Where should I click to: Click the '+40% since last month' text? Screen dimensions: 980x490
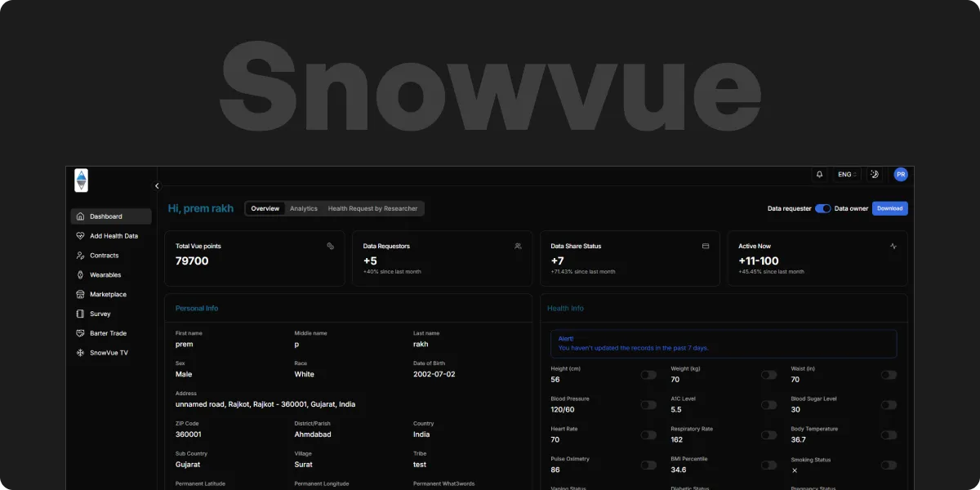(x=392, y=272)
